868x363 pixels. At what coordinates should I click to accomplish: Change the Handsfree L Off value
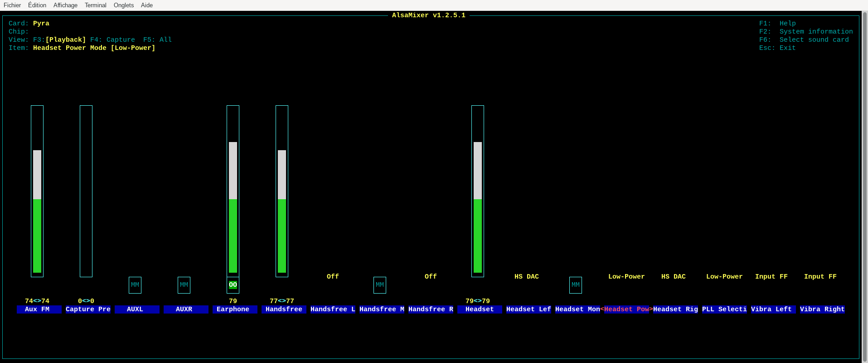click(x=333, y=277)
